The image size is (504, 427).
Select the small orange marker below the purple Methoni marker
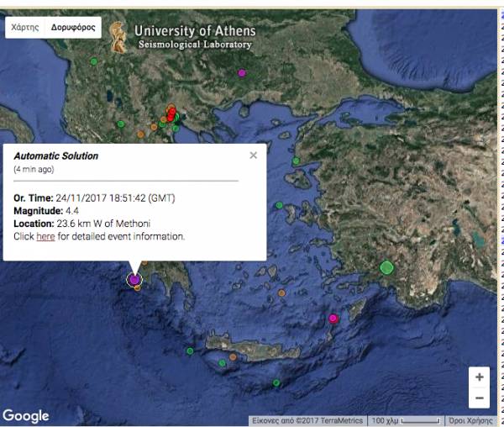click(x=137, y=288)
